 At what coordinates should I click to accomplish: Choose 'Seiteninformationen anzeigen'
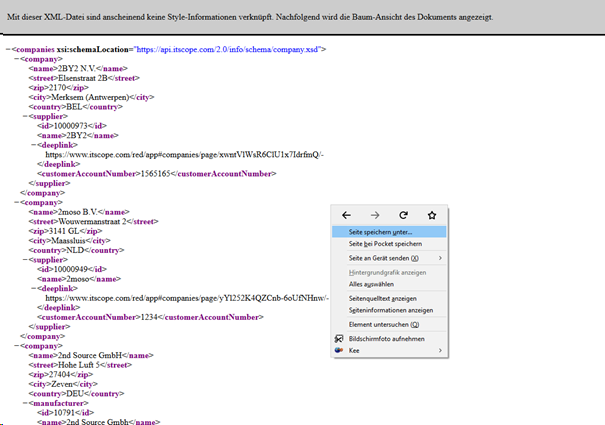tap(389, 310)
